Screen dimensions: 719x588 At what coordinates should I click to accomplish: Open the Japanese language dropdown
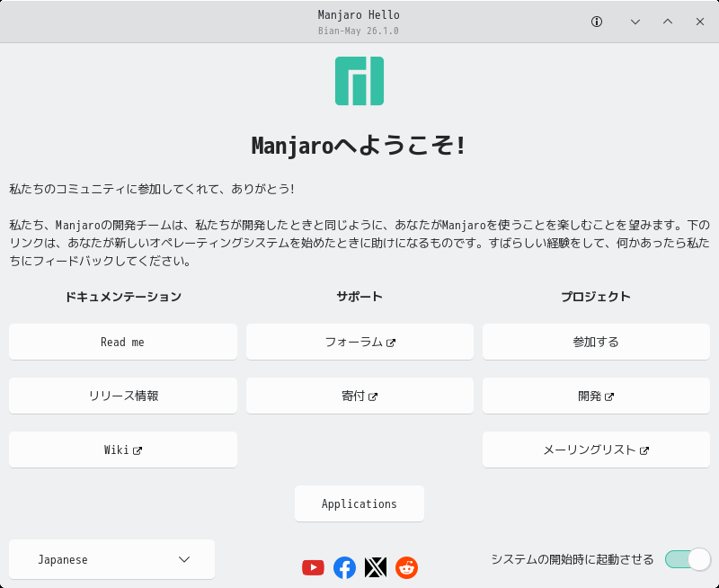111,559
